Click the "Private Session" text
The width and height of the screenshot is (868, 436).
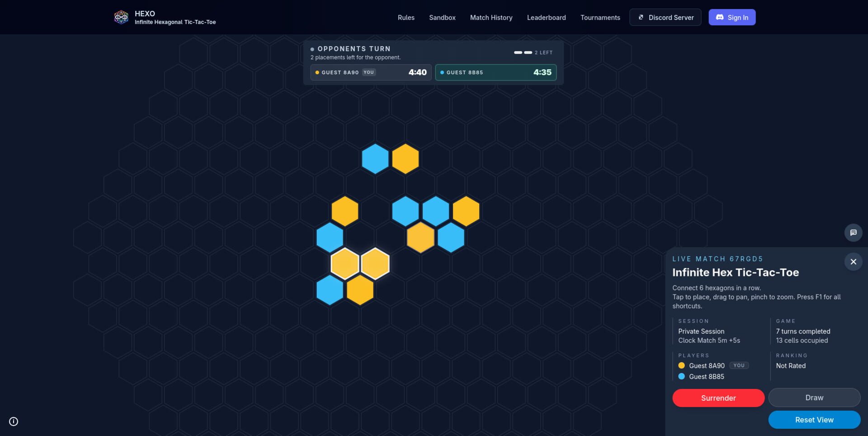(701, 332)
